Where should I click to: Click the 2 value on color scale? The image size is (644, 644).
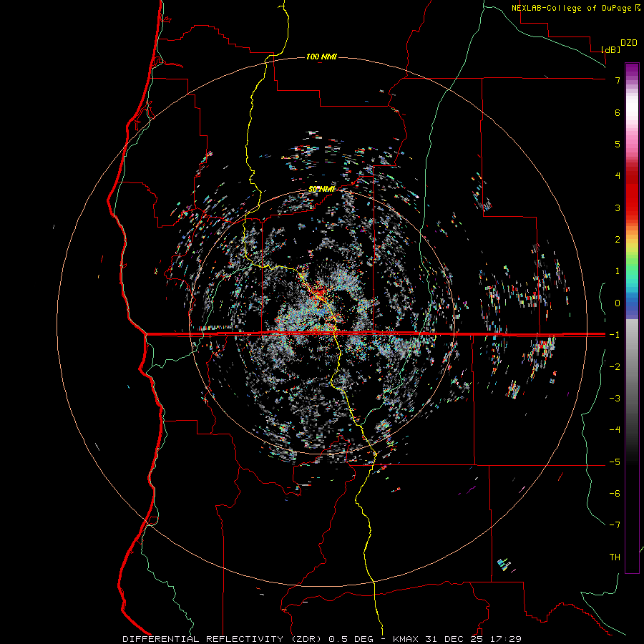pos(618,240)
